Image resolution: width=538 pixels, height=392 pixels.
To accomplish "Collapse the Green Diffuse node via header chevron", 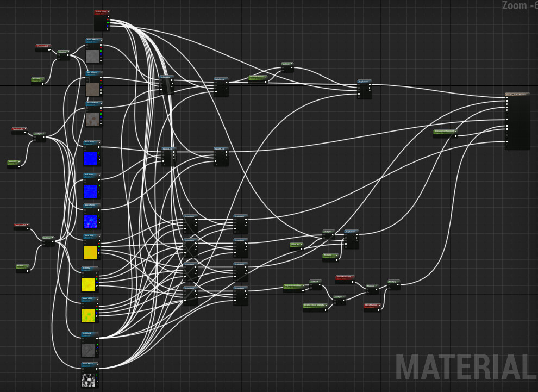I will pyautogui.click(x=102, y=103).
